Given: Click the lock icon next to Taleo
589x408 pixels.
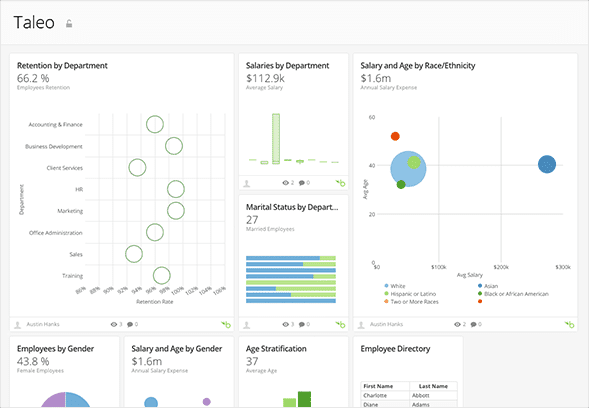Looking at the screenshot, I should 69,24.
